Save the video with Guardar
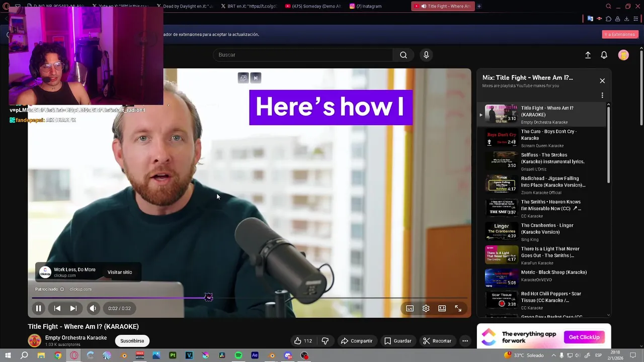The width and height of the screenshot is (644, 362). click(397, 341)
